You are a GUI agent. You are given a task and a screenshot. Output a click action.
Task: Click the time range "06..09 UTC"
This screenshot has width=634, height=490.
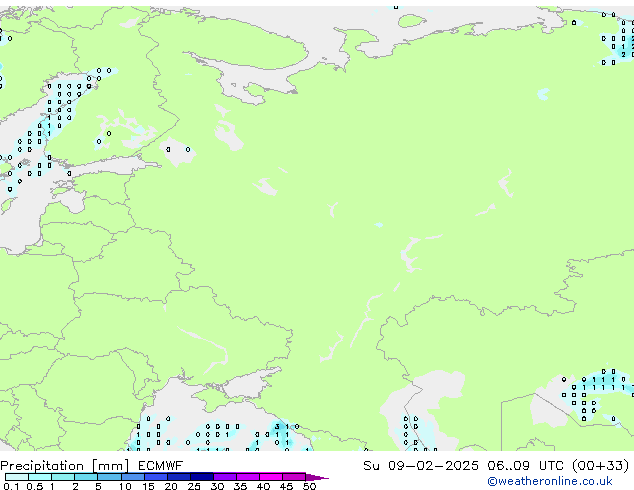(x=525, y=466)
